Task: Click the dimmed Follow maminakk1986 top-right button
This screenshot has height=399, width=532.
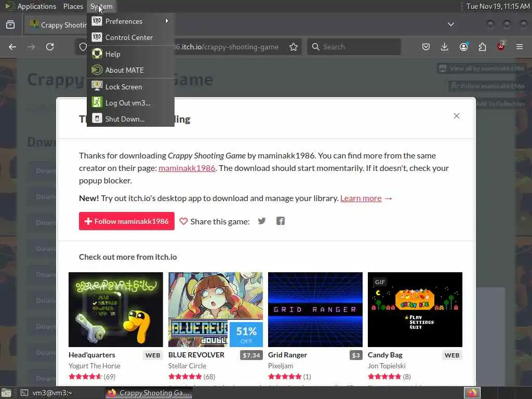Action: point(488,86)
